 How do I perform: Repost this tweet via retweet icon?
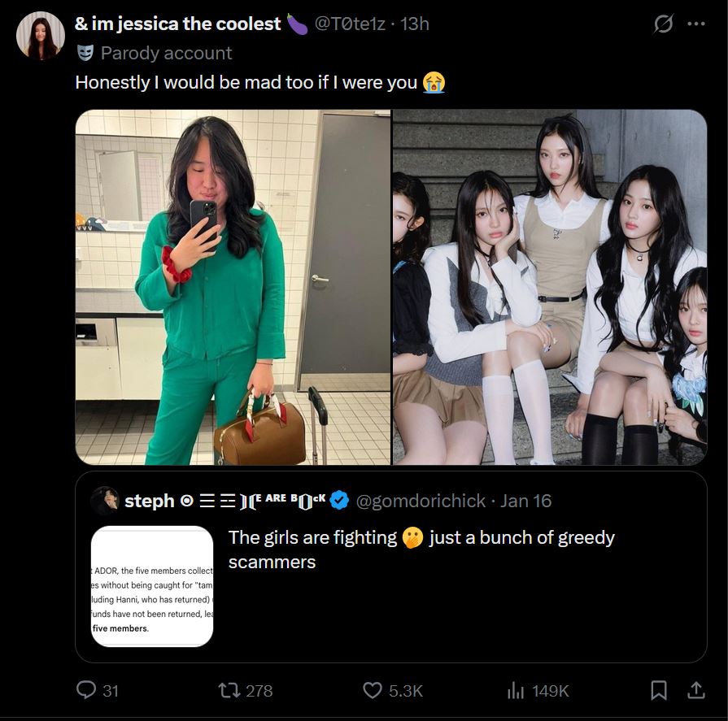229,690
